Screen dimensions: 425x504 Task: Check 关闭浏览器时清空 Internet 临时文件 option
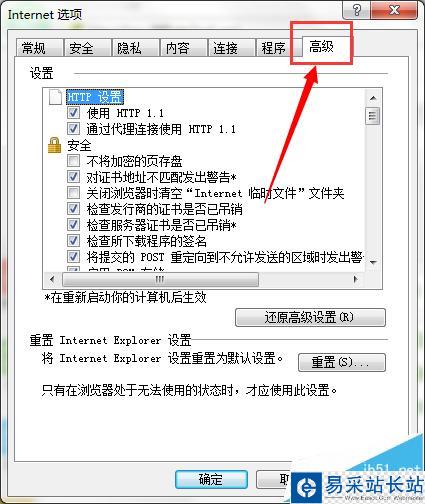(73, 193)
